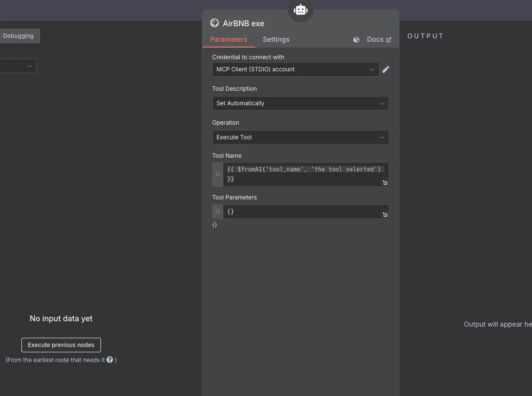Click the AirBNB exe node title

243,23
